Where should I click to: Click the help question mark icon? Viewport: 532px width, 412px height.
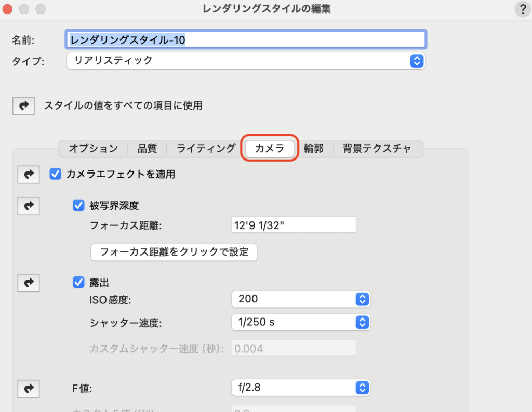click(522, 9)
